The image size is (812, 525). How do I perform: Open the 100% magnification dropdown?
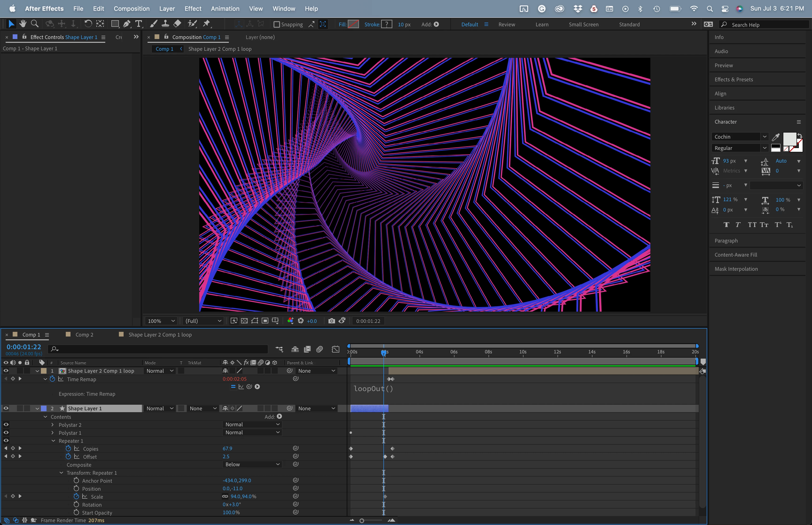coord(161,321)
